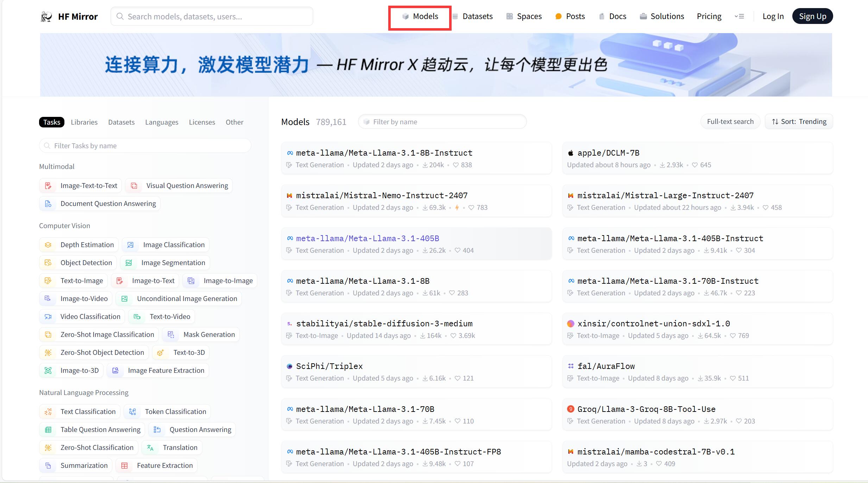Open the Models navigation item
868x483 pixels.
[x=420, y=16]
